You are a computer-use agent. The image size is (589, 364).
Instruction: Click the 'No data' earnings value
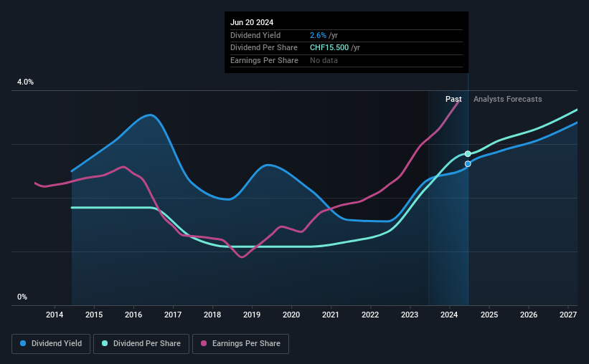pyautogui.click(x=324, y=60)
